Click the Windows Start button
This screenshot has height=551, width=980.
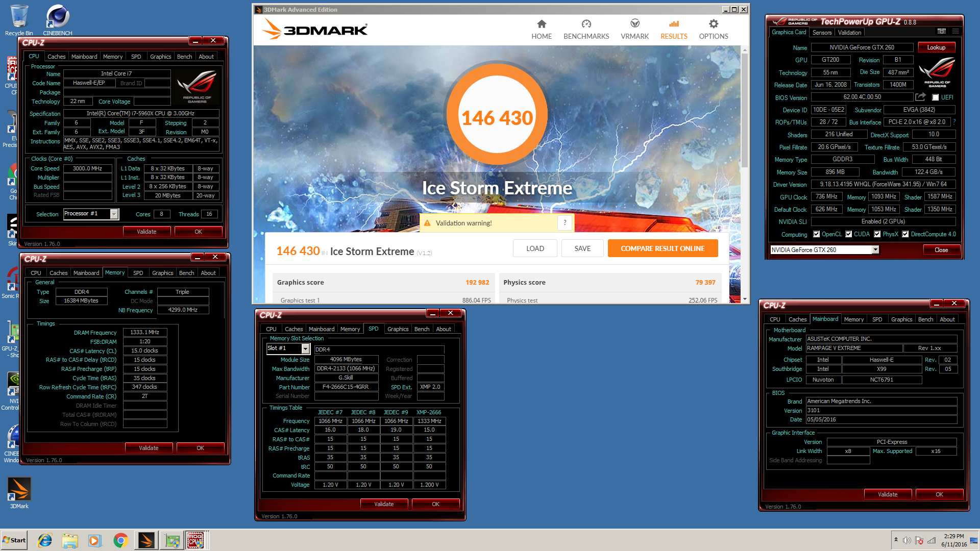pos(14,540)
